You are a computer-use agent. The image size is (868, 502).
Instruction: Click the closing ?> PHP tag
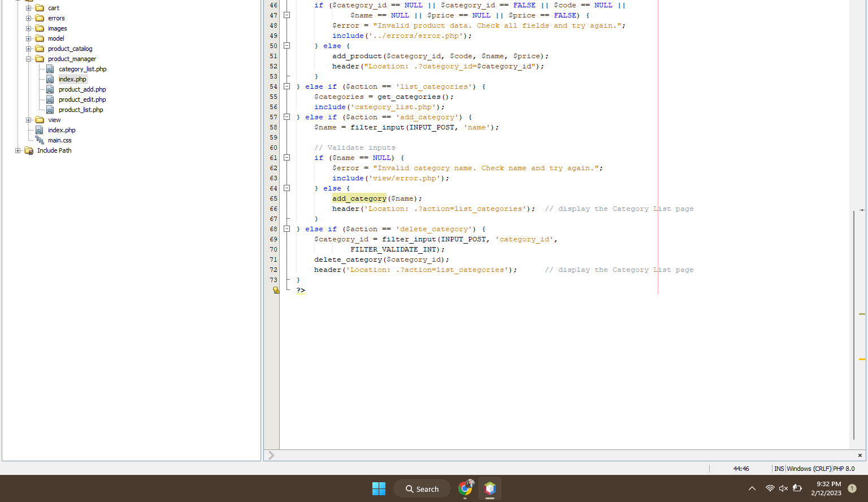(x=301, y=290)
